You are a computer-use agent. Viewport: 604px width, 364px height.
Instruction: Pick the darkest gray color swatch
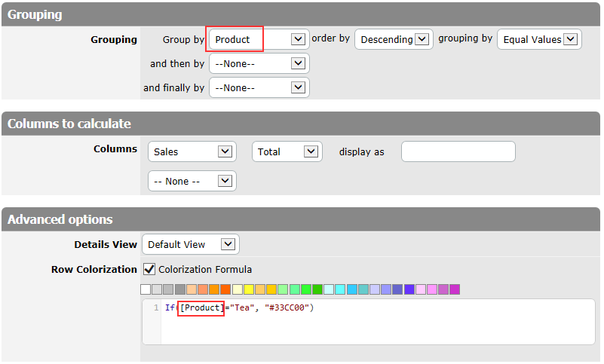pyautogui.click(x=180, y=289)
